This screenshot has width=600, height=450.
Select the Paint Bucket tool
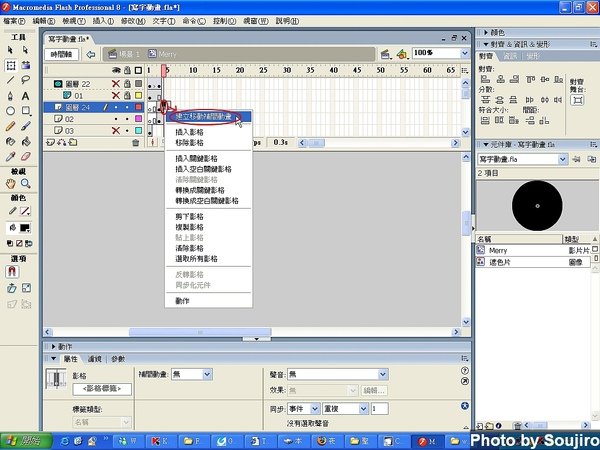coord(25,142)
